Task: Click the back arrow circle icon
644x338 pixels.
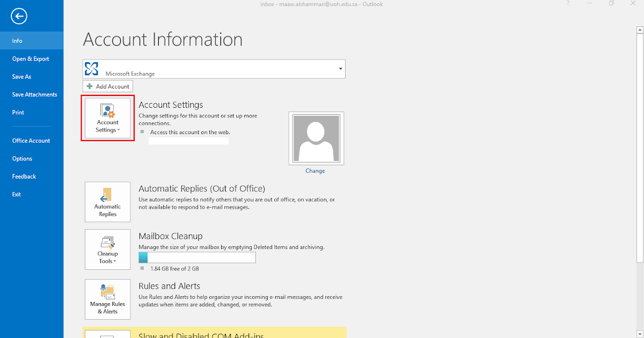Action: (19, 17)
